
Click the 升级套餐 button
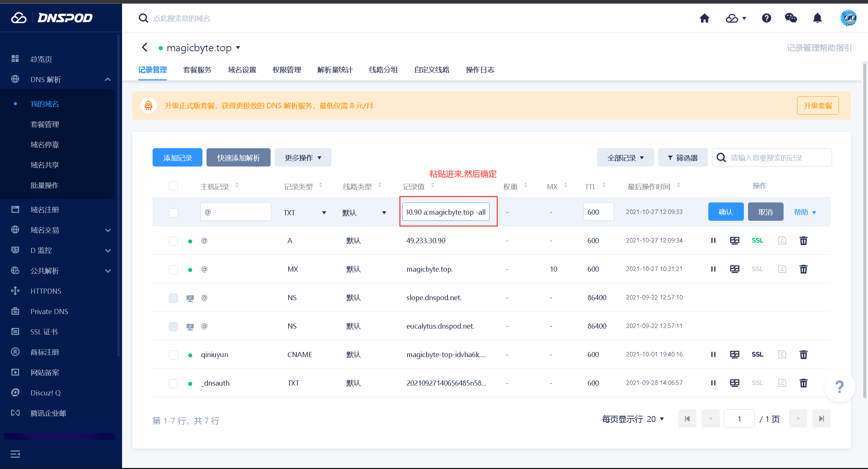pyautogui.click(x=818, y=105)
